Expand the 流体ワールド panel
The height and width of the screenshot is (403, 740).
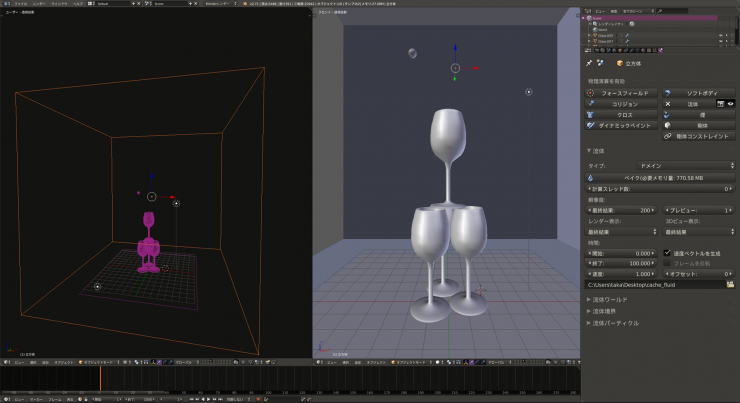click(610, 300)
